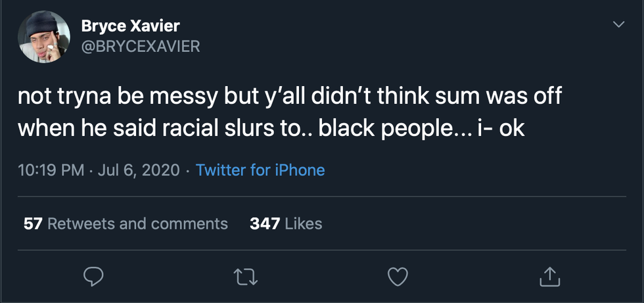
Task: Click the tweet's second line of text
Action: pyautogui.click(x=271, y=127)
